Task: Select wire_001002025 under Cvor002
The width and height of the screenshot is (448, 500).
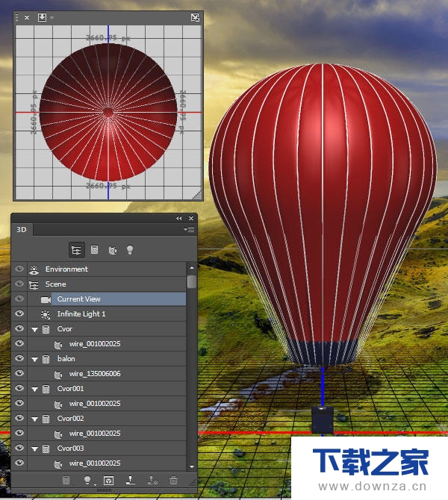Action: (x=107, y=434)
